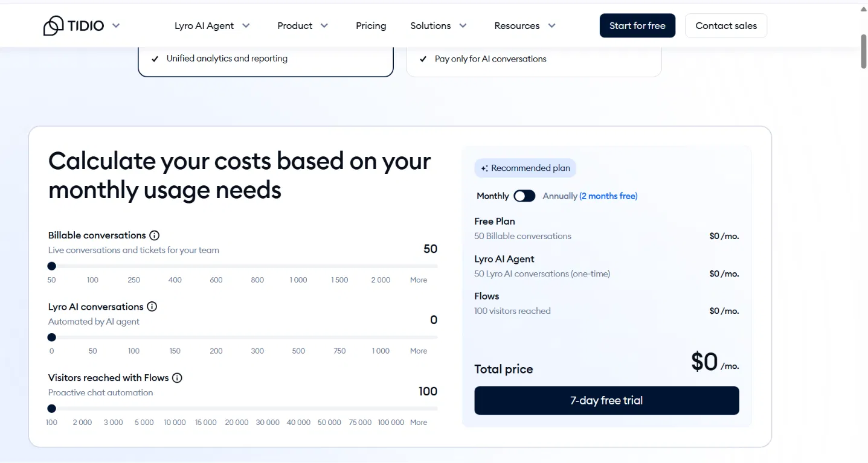The width and height of the screenshot is (868, 463).
Task: Click checkmark next to Pay only for AI conversations
Action: point(423,59)
